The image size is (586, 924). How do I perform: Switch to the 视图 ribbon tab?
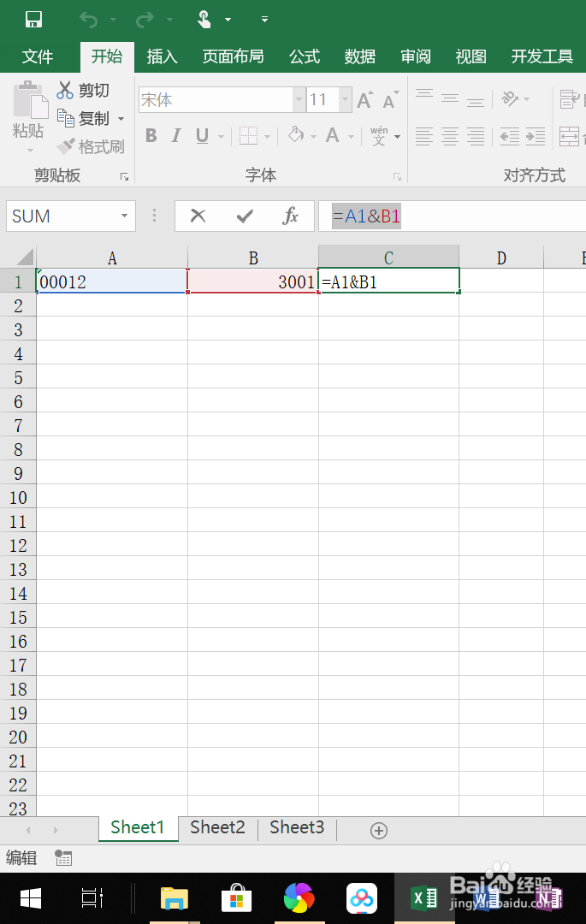[x=471, y=56]
